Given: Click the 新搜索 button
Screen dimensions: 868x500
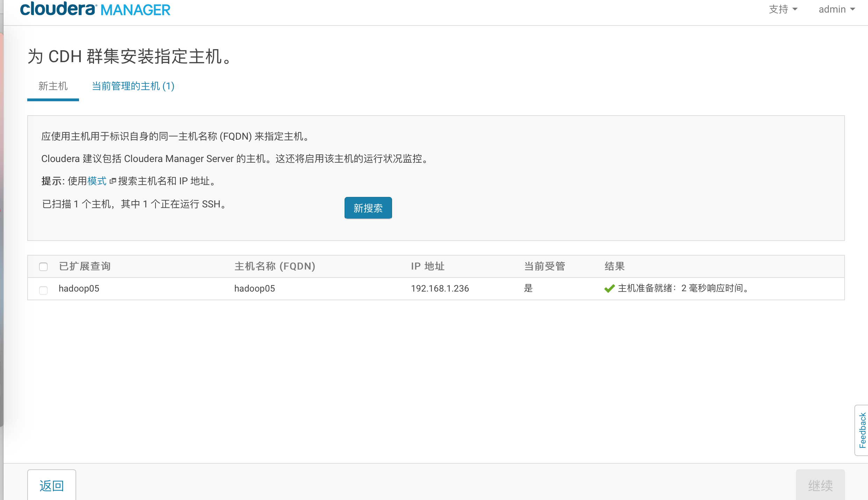Looking at the screenshot, I should tap(368, 208).
